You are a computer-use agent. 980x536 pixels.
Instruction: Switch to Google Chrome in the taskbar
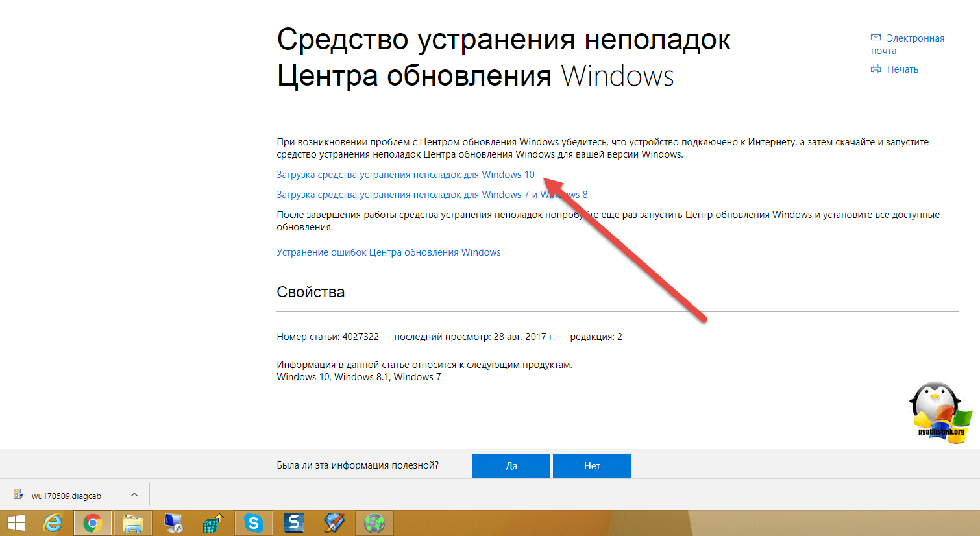(93, 523)
